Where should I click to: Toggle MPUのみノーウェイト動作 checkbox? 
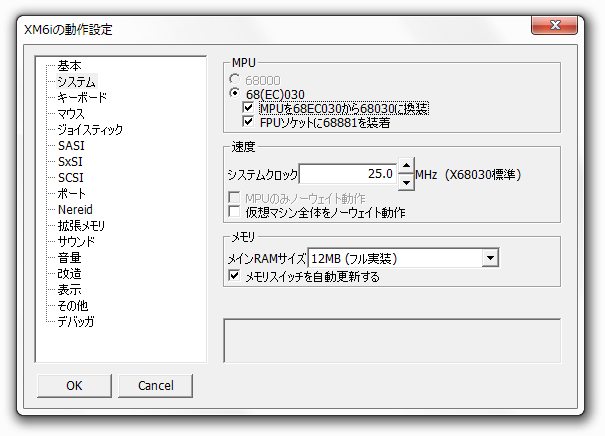[234, 198]
